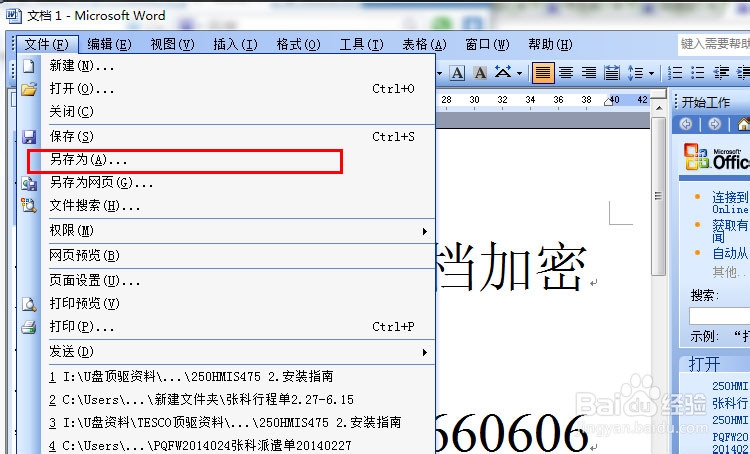
Task: Open recent file 2, 张科行程单2.27-6.15
Action: 226,399
